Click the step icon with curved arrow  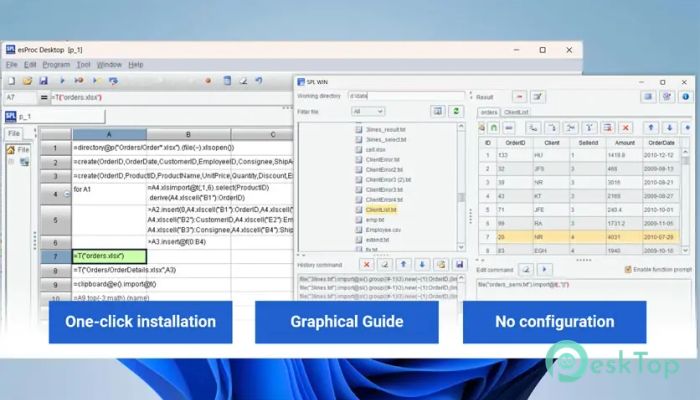pyautogui.click(x=113, y=81)
